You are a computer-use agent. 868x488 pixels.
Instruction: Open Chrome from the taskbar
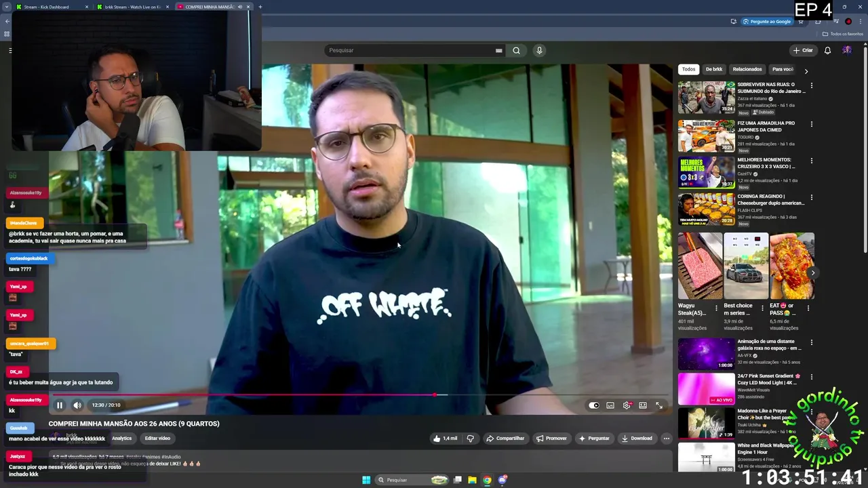[487, 480]
